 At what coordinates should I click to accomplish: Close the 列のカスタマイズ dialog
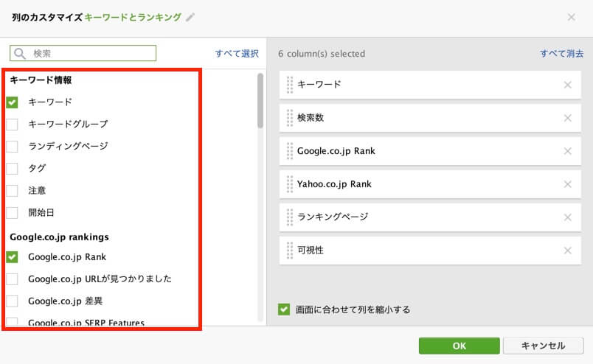(572, 17)
